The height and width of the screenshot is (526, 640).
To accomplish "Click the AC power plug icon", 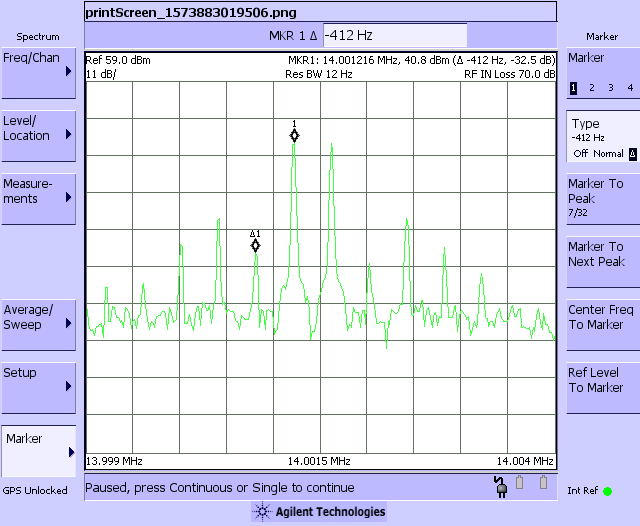I will coord(501,486).
